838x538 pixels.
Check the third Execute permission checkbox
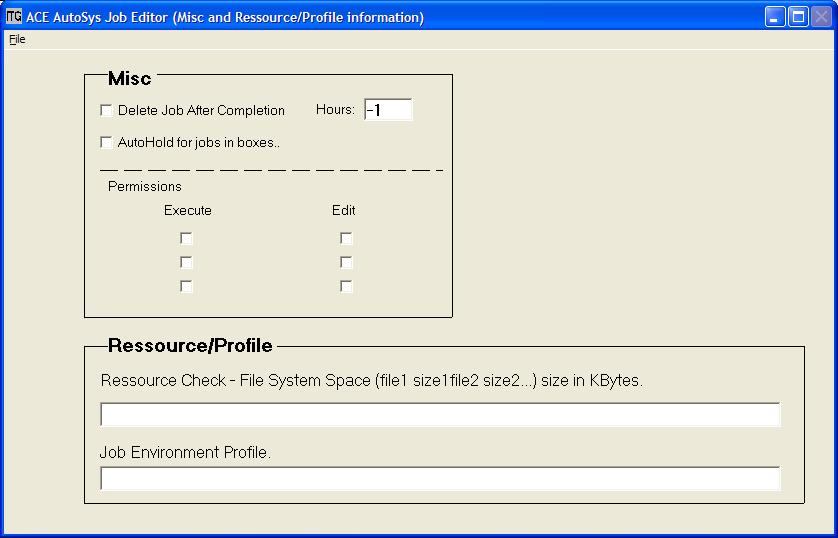tap(186, 286)
